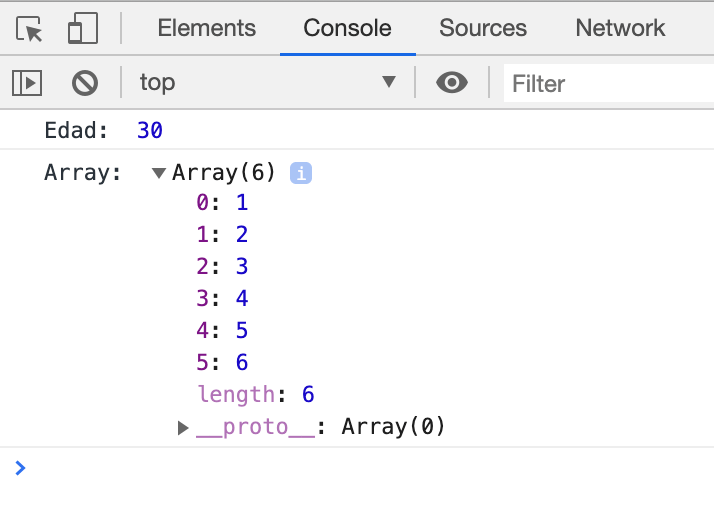Screen dimensions: 714x508
Task: Click the 'length: 6' property
Action: (256, 394)
